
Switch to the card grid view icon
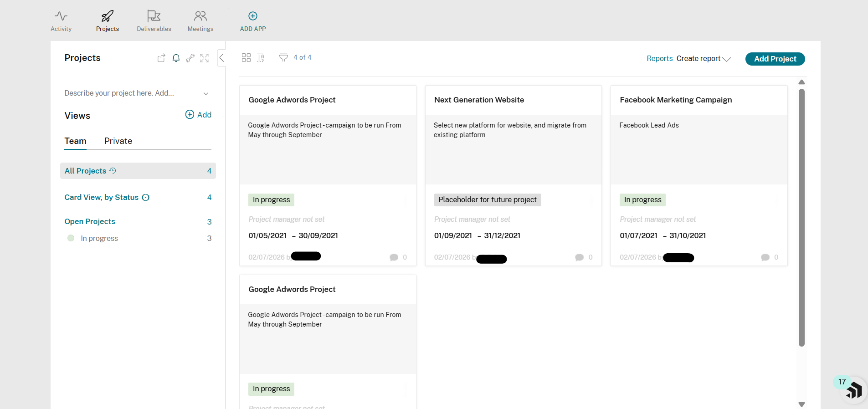tap(246, 57)
